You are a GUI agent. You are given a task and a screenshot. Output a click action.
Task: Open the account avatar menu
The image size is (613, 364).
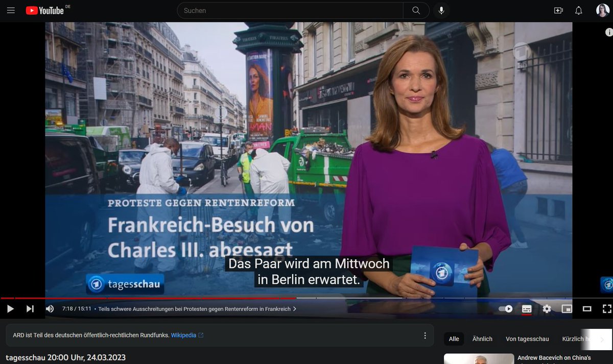603,10
